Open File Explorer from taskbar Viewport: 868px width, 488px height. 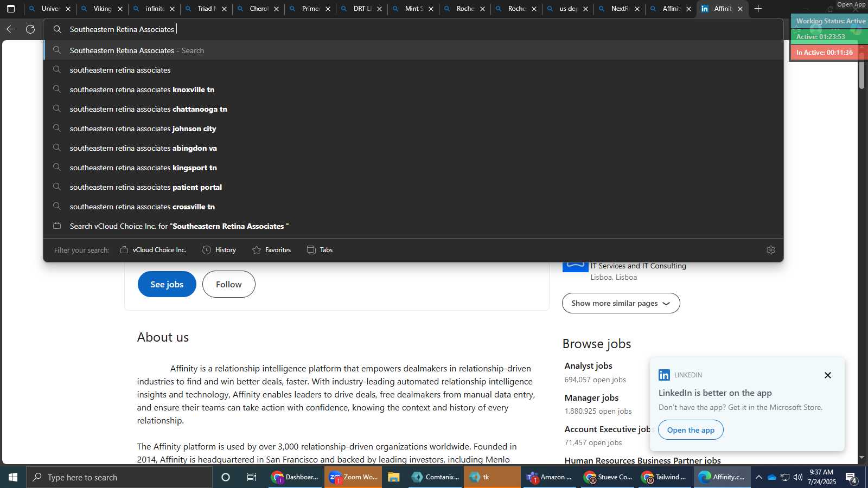tap(394, 477)
